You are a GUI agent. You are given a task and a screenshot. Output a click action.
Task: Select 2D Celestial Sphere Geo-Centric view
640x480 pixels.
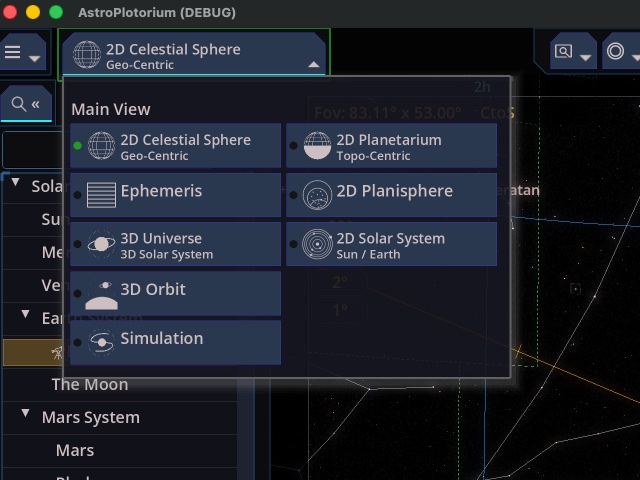(x=176, y=146)
